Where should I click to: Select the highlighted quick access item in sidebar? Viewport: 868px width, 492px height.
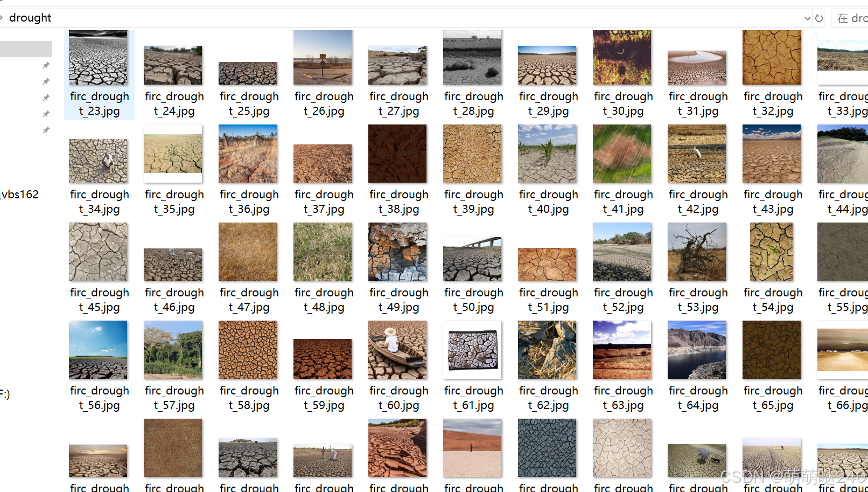pos(26,49)
